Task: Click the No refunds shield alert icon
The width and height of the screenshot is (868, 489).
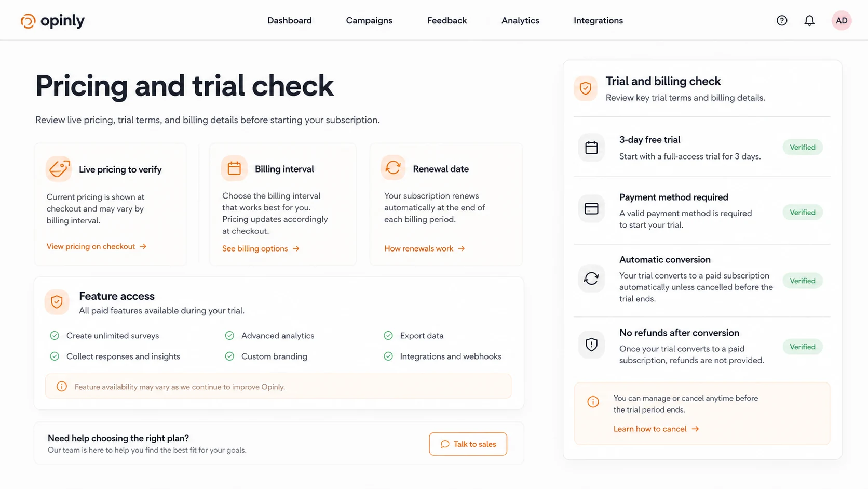Action: (591, 345)
